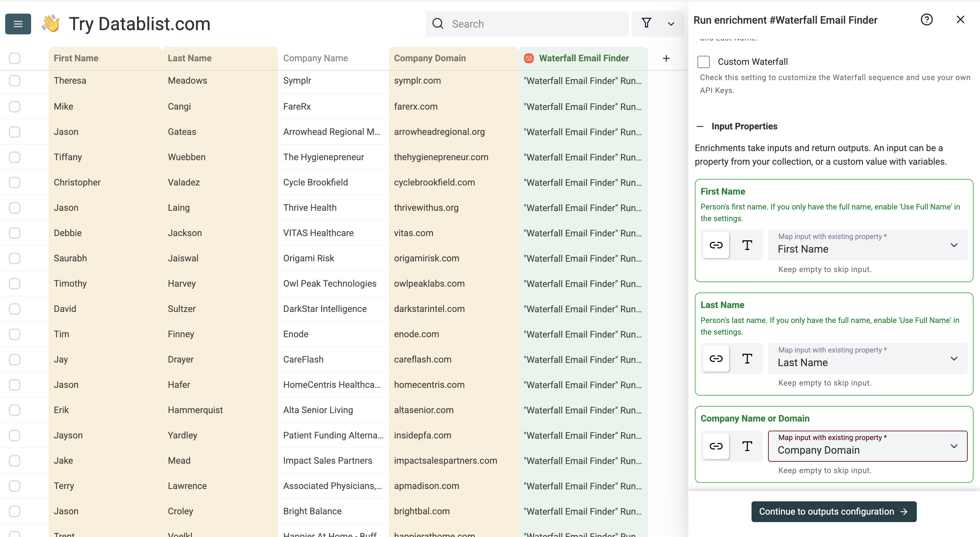Select the 'impactsalespartners.com' cell

point(453,460)
